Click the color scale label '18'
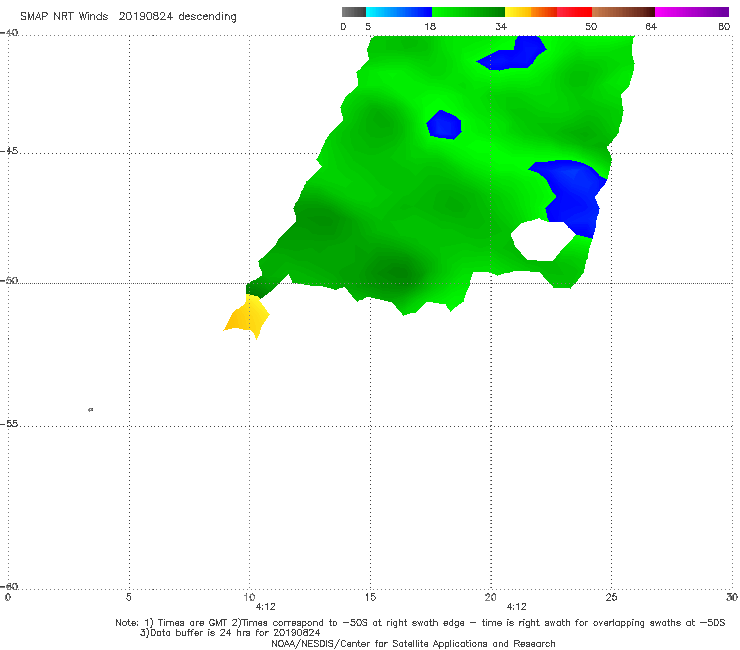 coord(430,26)
